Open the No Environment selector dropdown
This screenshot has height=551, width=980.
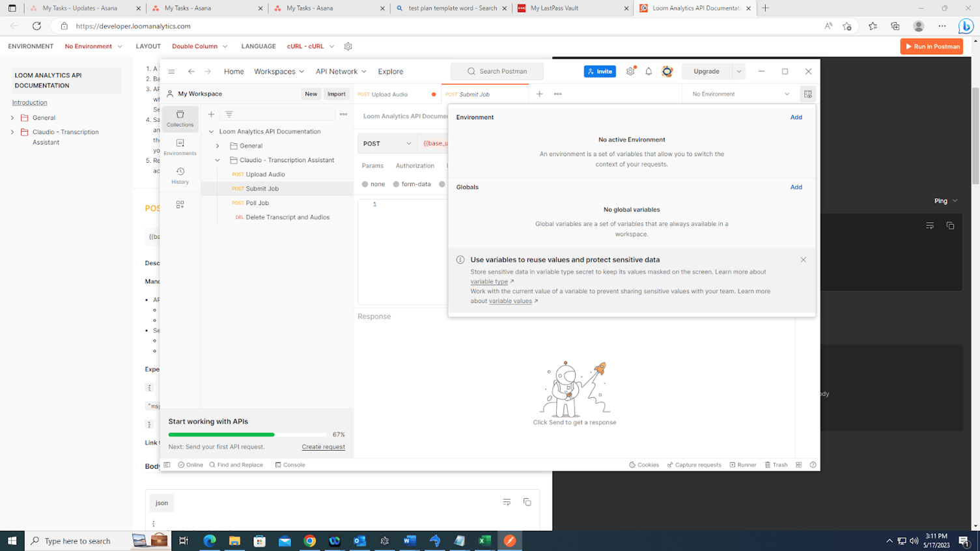pyautogui.click(x=738, y=94)
